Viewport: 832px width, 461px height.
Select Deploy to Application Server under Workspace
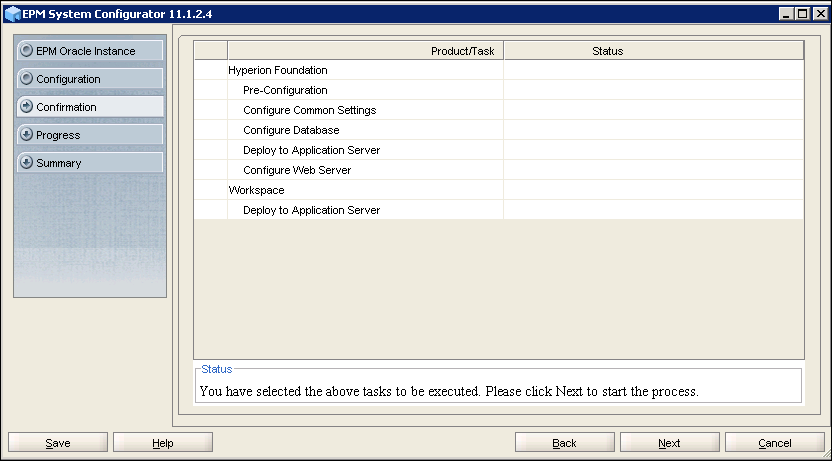[x=499, y=210]
